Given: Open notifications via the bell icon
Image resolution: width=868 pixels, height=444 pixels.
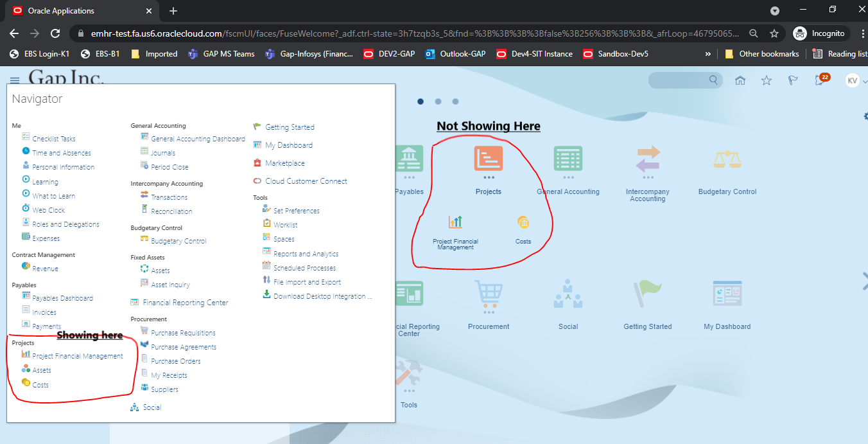Looking at the screenshot, I should [x=819, y=80].
